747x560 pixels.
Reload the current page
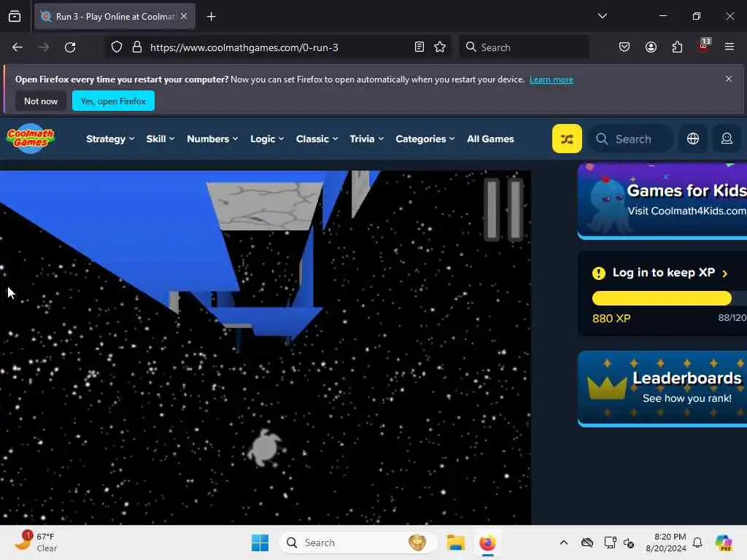coord(70,47)
